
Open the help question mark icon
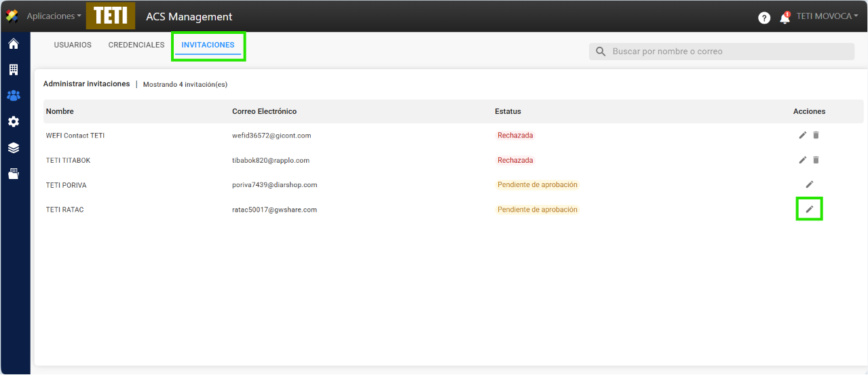click(764, 18)
